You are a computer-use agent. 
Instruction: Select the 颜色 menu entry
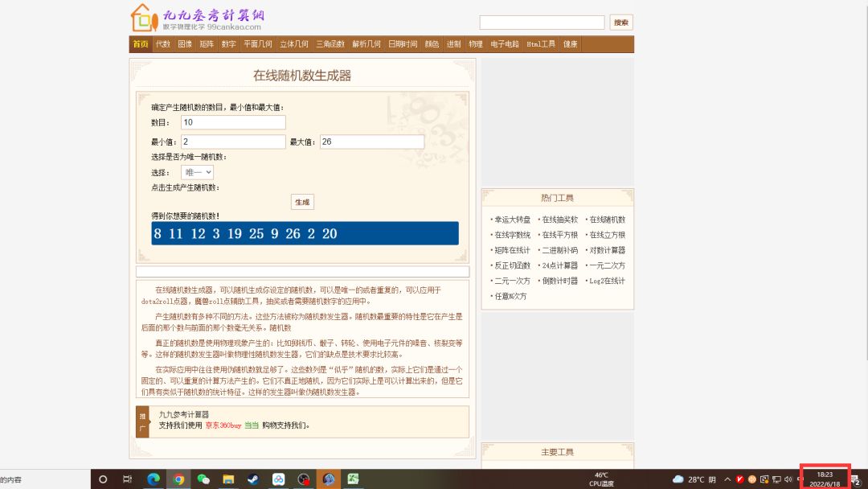coord(432,44)
